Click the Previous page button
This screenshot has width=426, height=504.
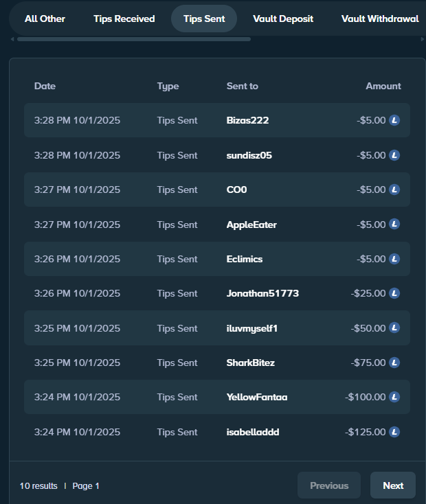[329, 485]
